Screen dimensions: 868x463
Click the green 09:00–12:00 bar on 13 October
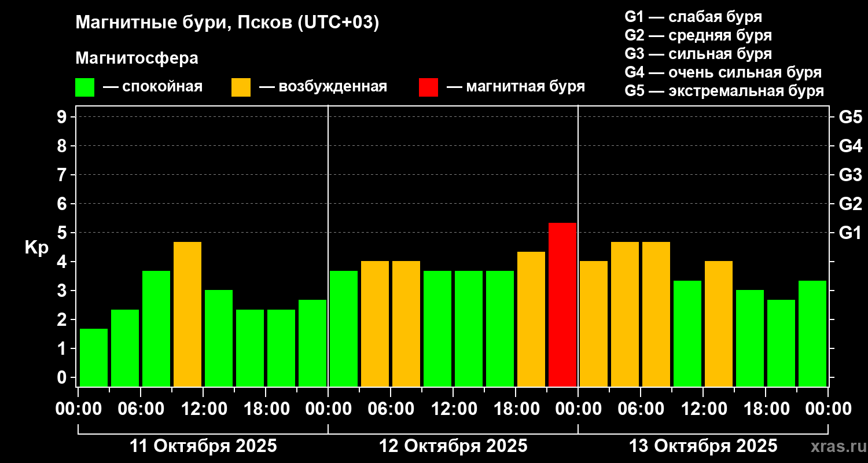687,333
